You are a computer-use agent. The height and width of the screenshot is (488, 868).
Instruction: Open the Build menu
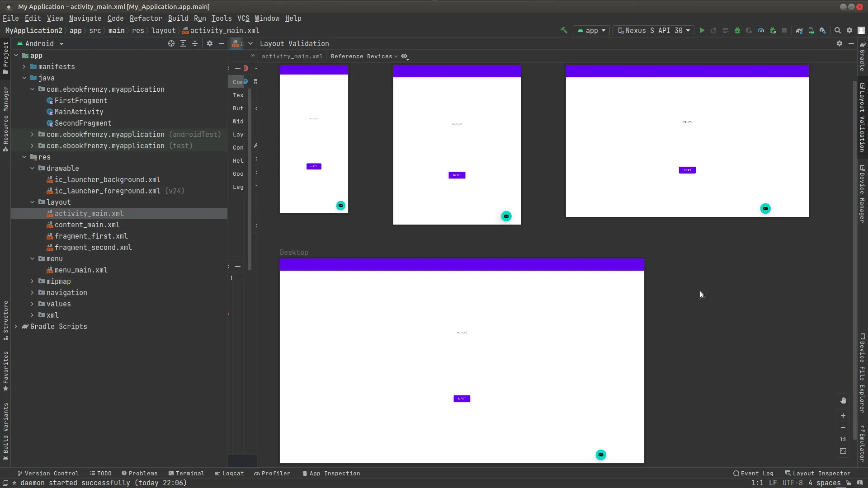178,18
